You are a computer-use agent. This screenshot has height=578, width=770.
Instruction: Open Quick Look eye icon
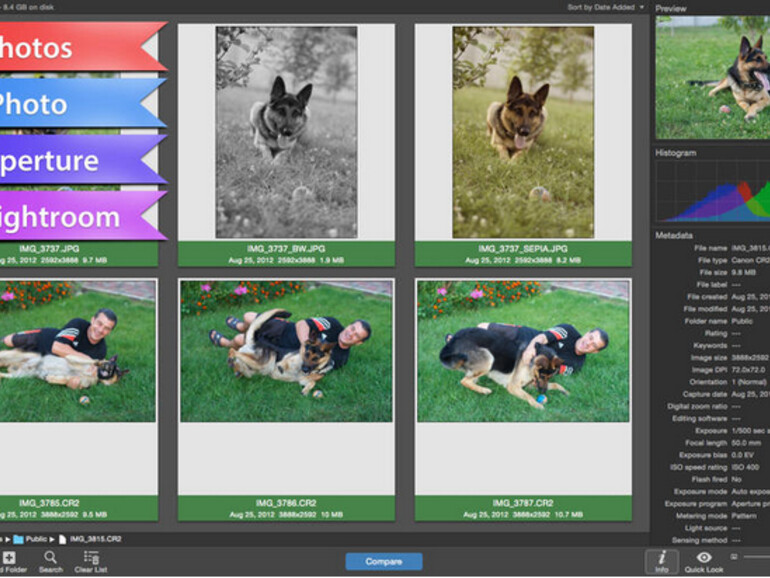pos(704,557)
